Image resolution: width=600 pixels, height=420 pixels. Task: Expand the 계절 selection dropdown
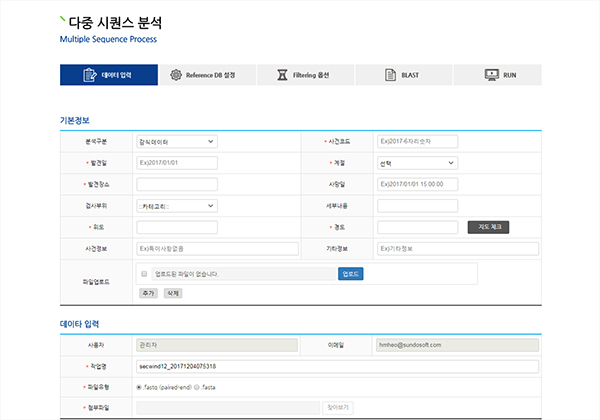(417, 163)
